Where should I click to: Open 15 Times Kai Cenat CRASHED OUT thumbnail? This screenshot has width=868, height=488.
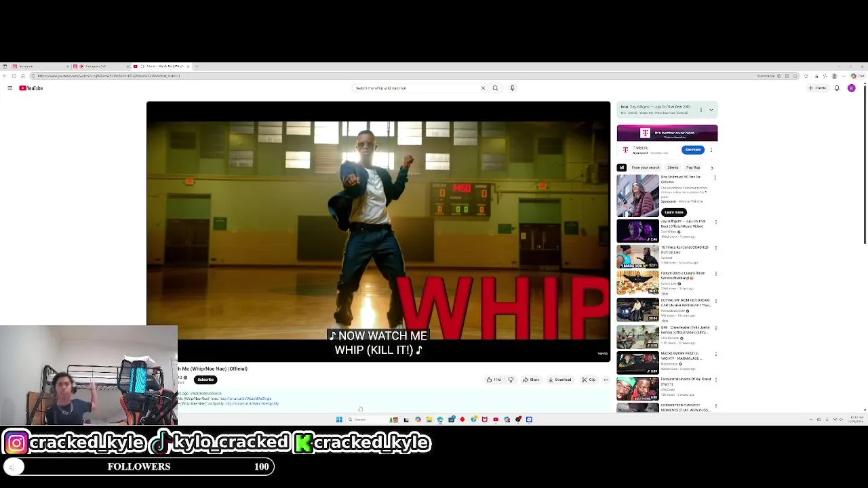tap(637, 257)
